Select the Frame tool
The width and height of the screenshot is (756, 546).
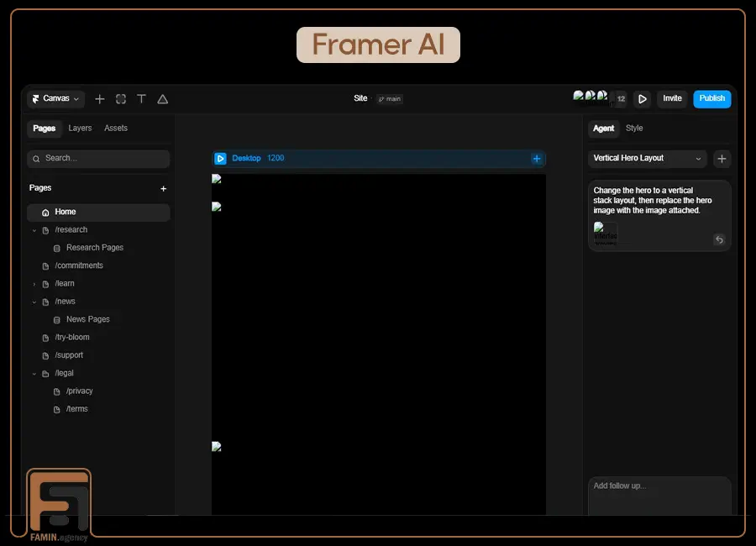click(x=120, y=99)
